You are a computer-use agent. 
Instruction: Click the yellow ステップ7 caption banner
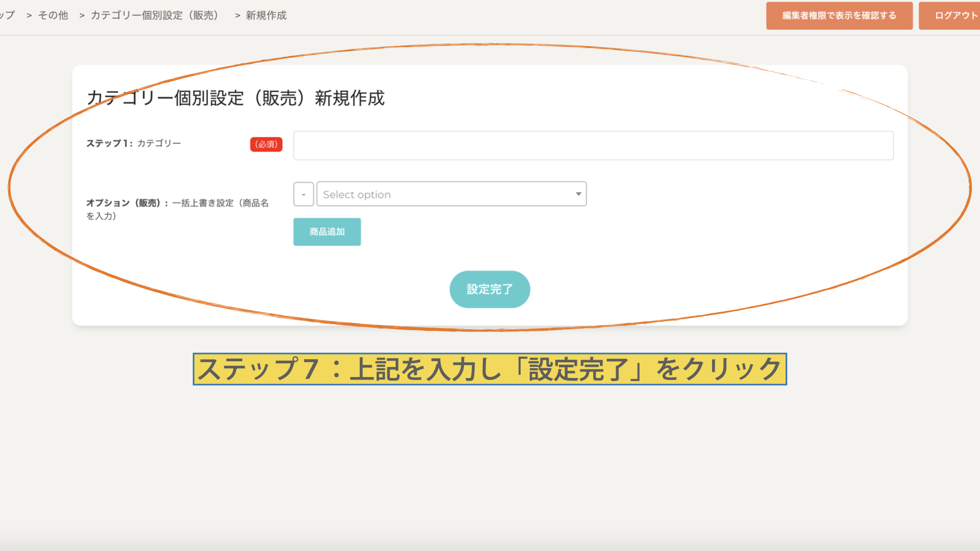coord(489,369)
